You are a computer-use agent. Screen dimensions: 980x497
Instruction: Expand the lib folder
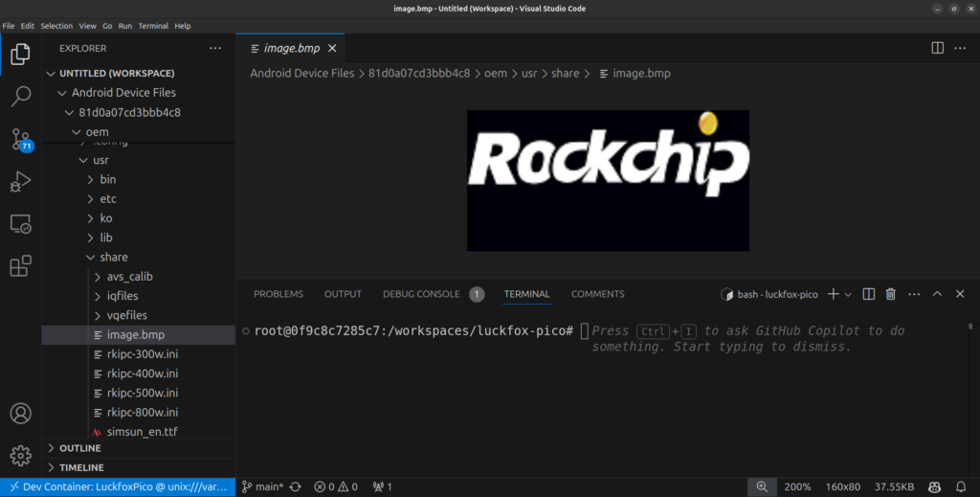pyautogui.click(x=138, y=237)
